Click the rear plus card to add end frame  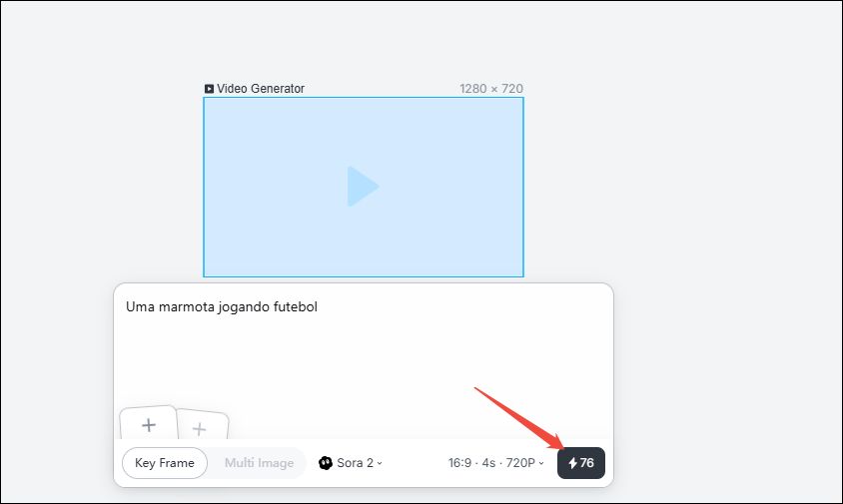click(202, 429)
